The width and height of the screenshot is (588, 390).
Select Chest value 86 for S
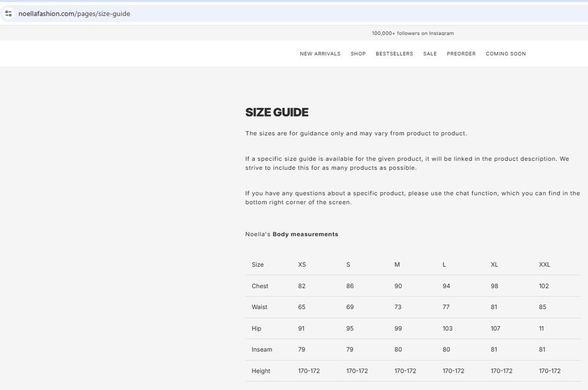[350, 286]
